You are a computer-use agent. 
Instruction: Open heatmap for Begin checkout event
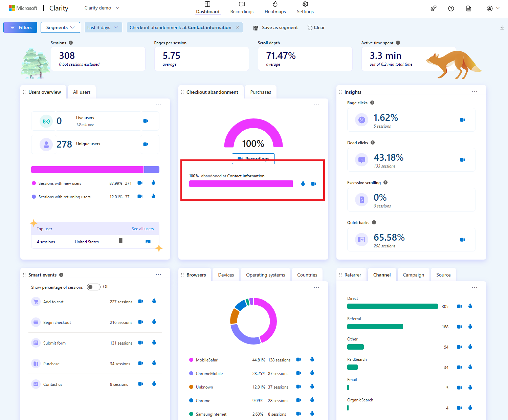pyautogui.click(x=154, y=322)
